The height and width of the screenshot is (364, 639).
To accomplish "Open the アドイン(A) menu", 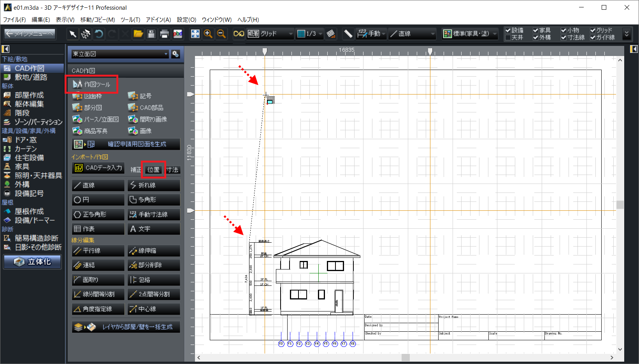I will click(158, 19).
